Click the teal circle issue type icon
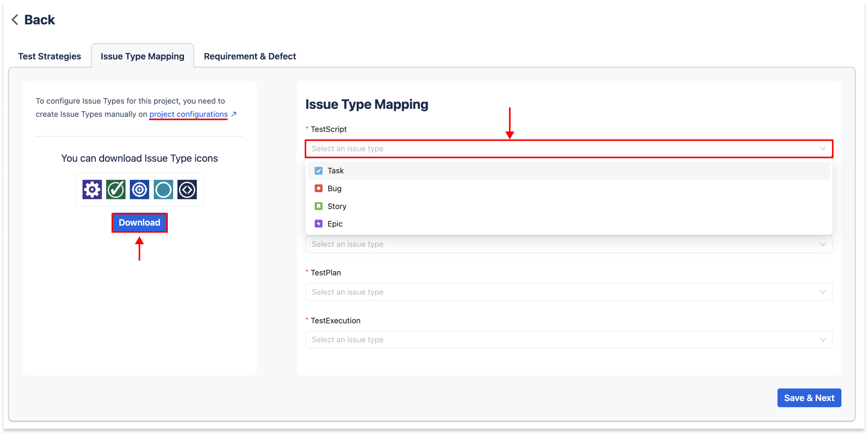The height and width of the screenshot is (435, 868). tap(164, 189)
